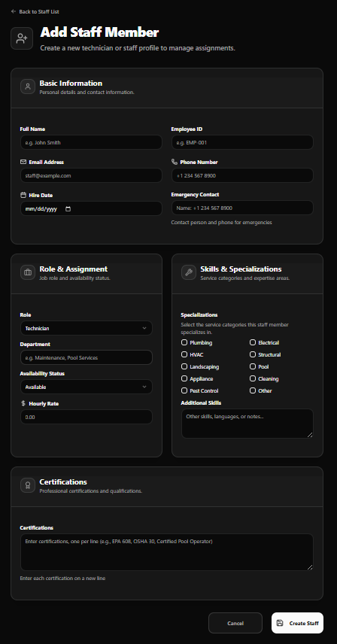Focus the Additional Skills text area
337x644 pixels.
coord(247,424)
